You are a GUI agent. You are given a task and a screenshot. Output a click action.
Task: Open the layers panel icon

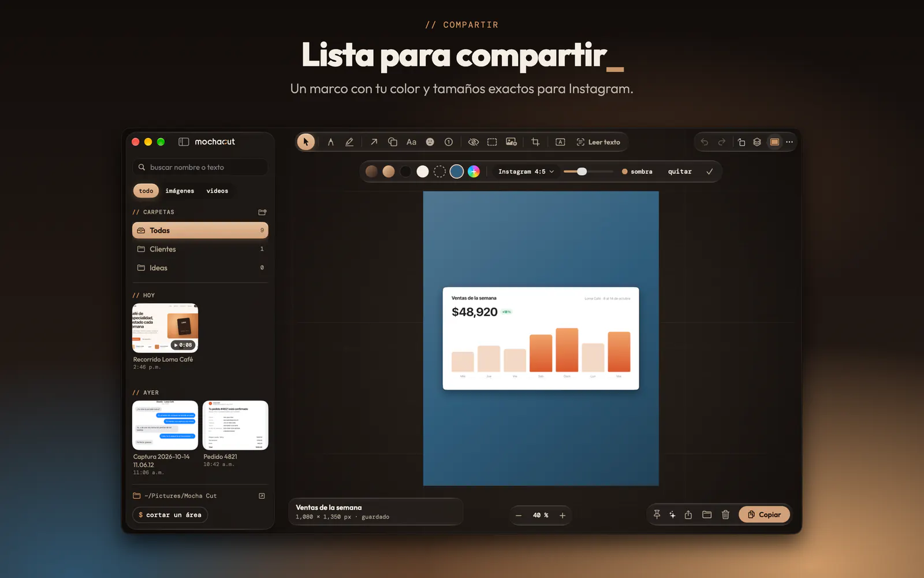(x=757, y=142)
